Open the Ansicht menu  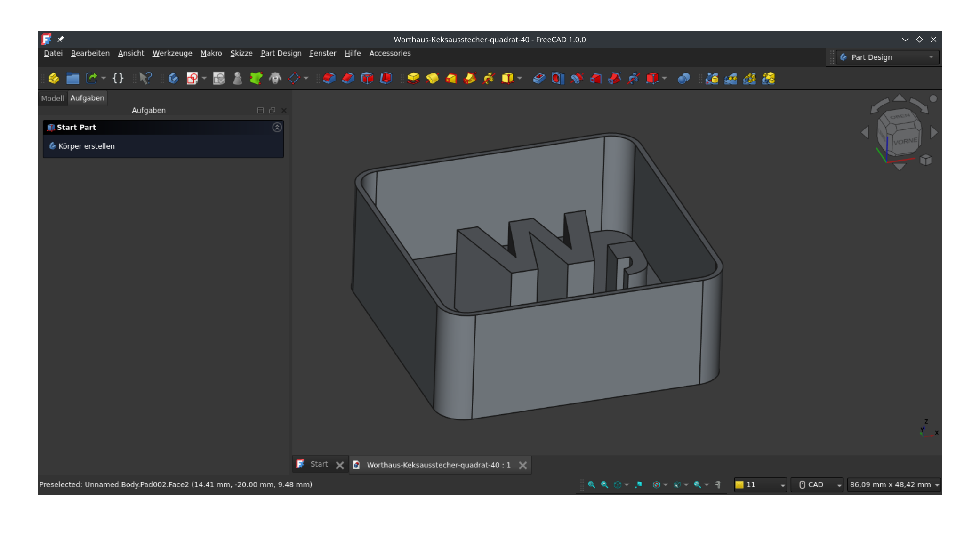(x=131, y=53)
